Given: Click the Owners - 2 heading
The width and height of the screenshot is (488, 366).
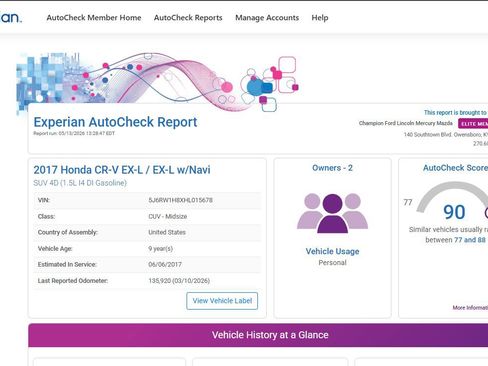Looking at the screenshot, I should pyautogui.click(x=332, y=168).
